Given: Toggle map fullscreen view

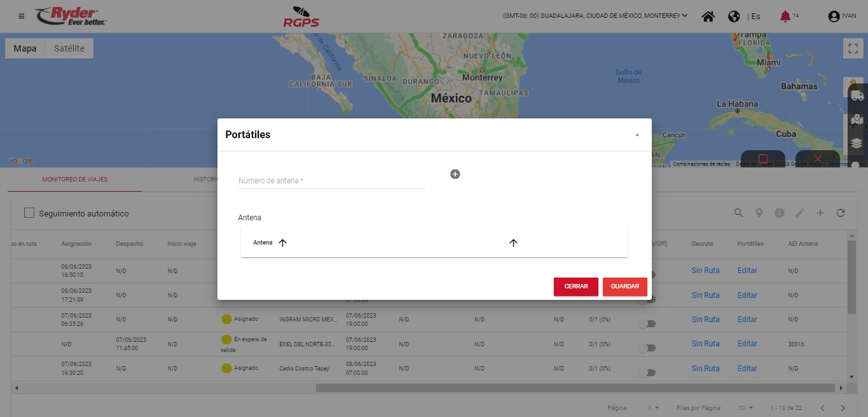Looking at the screenshot, I should click(853, 49).
